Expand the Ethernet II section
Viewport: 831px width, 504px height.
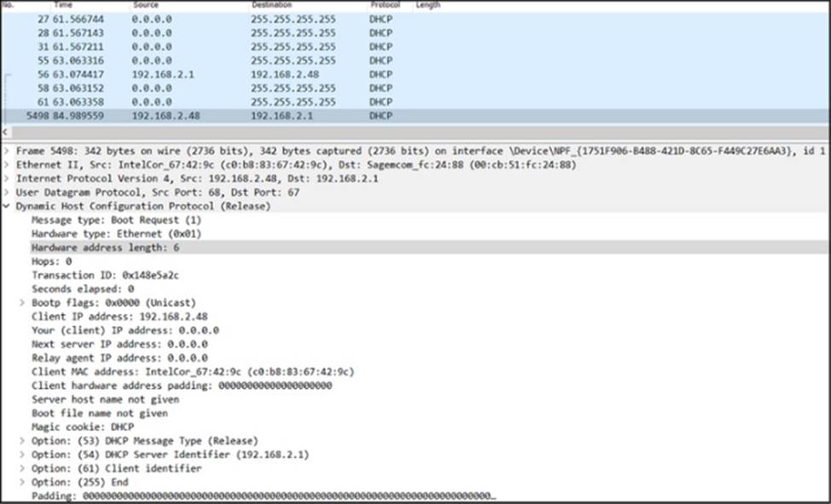tap(8, 165)
